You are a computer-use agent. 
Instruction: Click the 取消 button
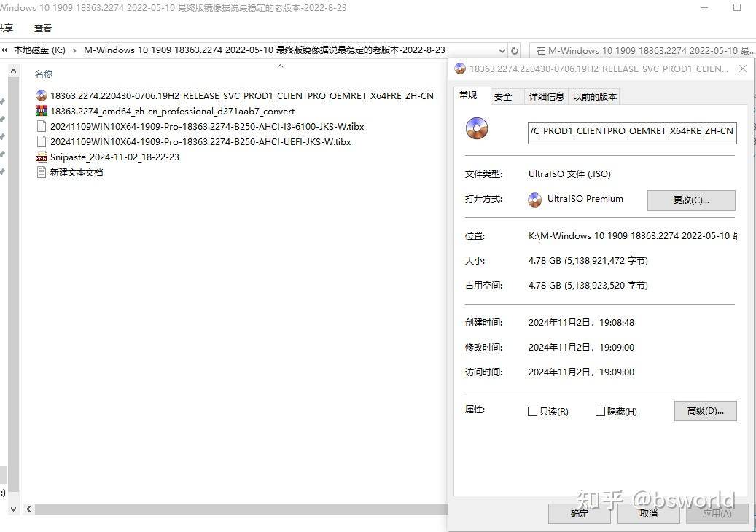click(x=649, y=514)
